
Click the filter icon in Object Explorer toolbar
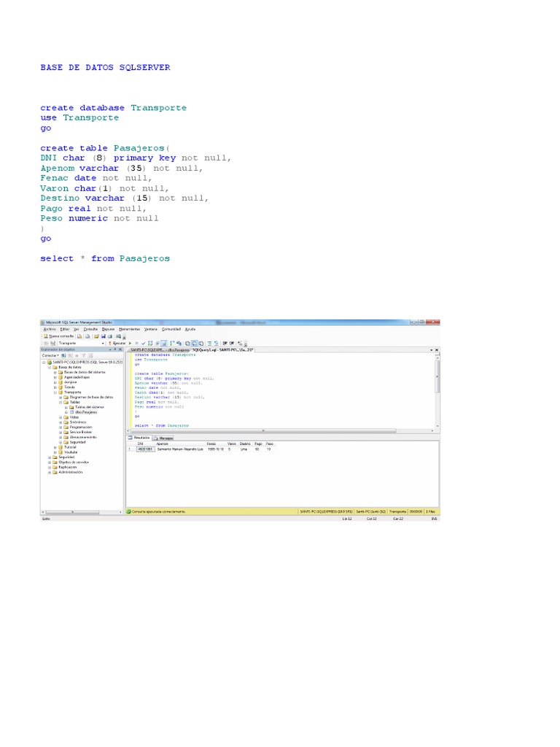[x=82, y=355]
